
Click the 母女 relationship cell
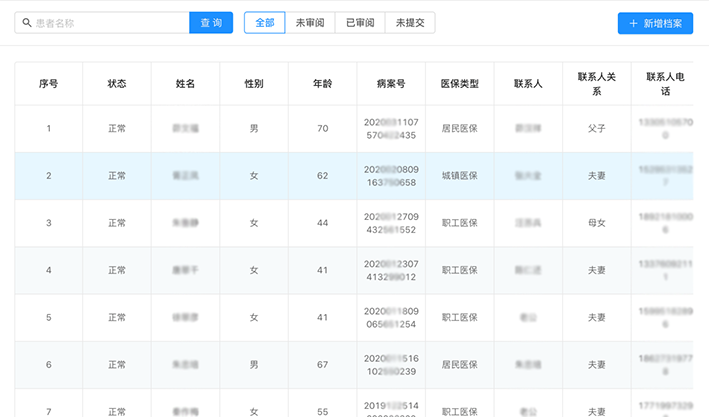pos(596,223)
